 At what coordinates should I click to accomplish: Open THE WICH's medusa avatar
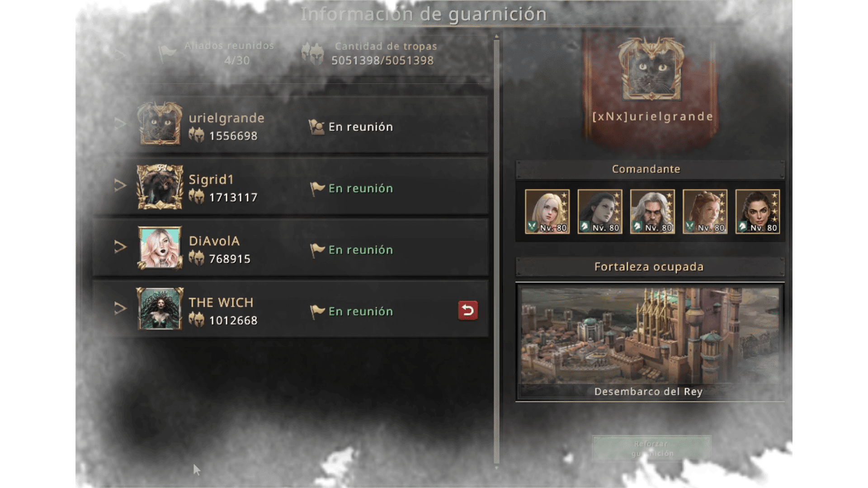point(160,309)
